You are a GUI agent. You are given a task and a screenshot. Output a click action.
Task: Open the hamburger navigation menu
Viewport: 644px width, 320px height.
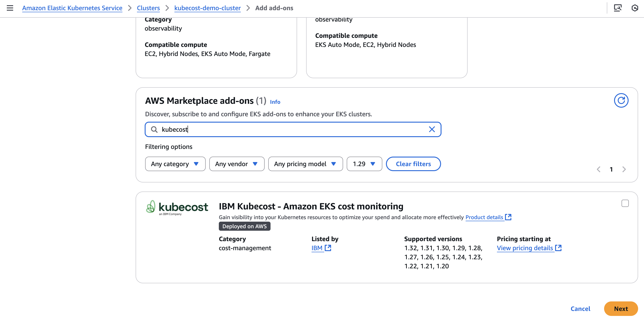tap(10, 8)
